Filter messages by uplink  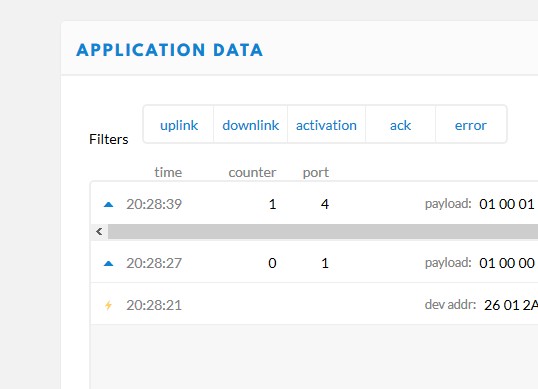click(179, 125)
